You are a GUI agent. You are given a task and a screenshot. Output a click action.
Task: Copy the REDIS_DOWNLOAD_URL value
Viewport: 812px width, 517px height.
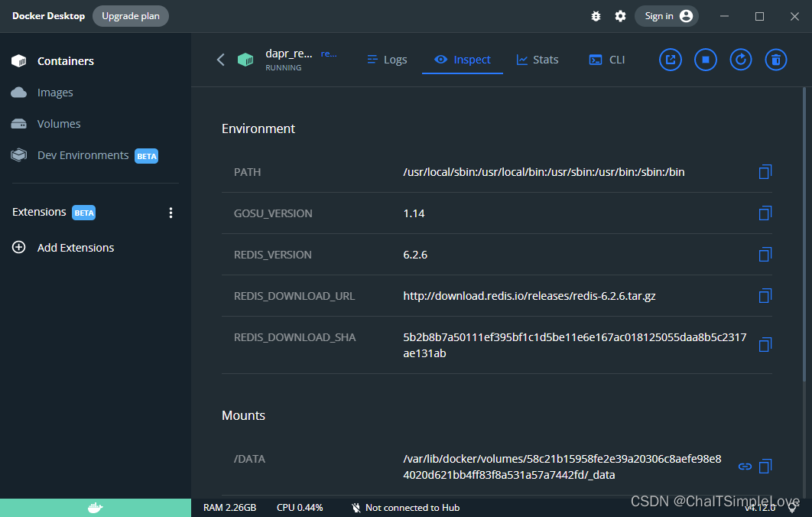[765, 296]
